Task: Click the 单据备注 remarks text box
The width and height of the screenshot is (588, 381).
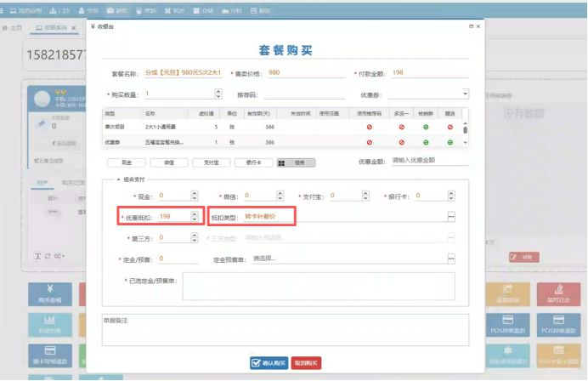Action: (x=285, y=332)
